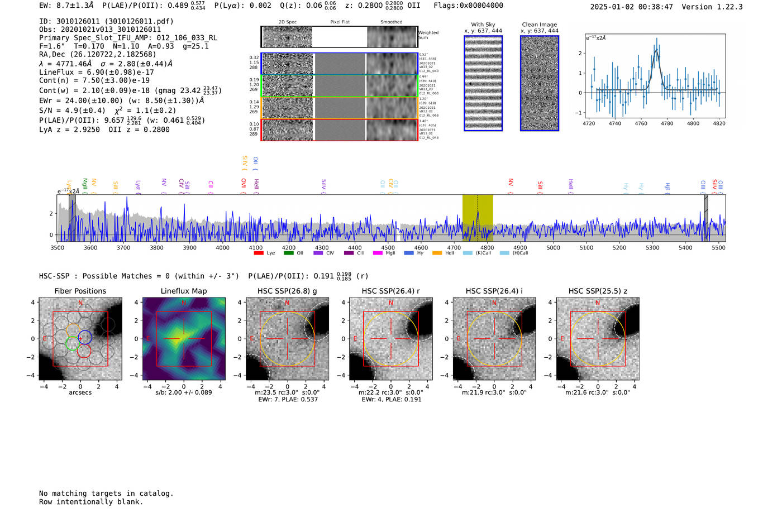
Task: Click the blue Hγ legend swatch
Action: 409,253
